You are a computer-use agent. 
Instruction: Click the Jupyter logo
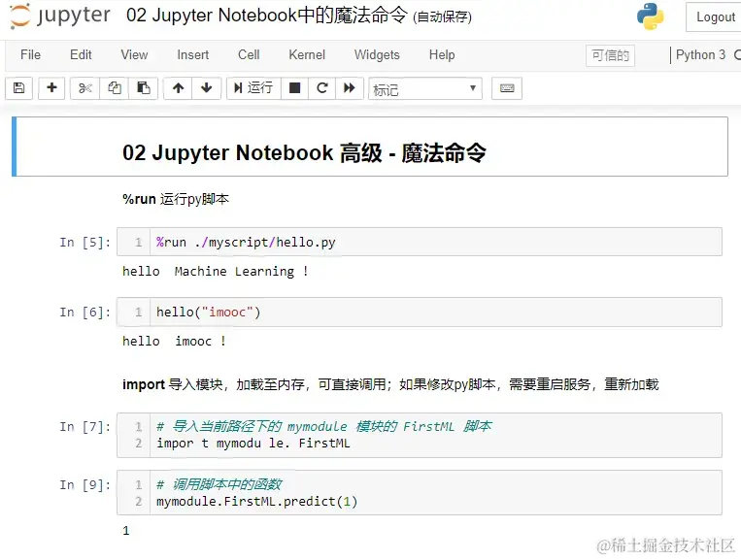click(x=60, y=16)
